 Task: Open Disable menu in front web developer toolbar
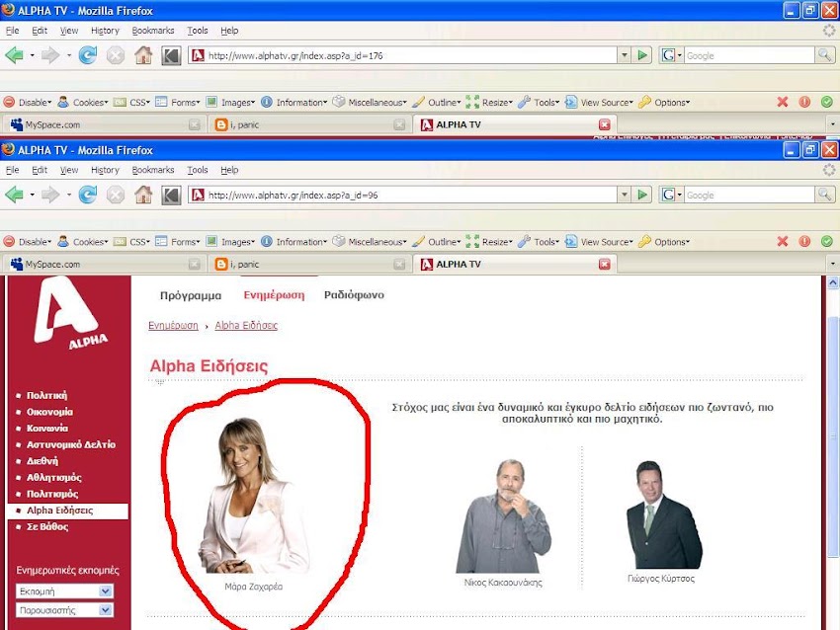pos(28,242)
